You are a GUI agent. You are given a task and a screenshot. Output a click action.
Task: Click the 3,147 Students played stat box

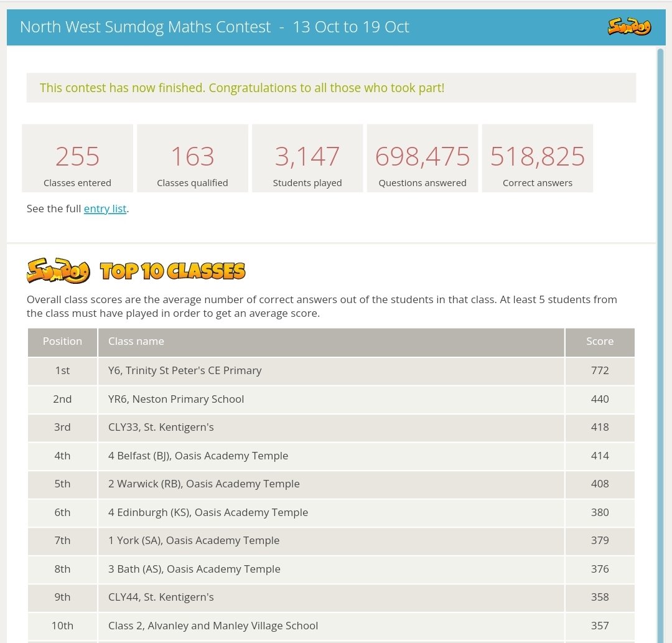(x=307, y=158)
